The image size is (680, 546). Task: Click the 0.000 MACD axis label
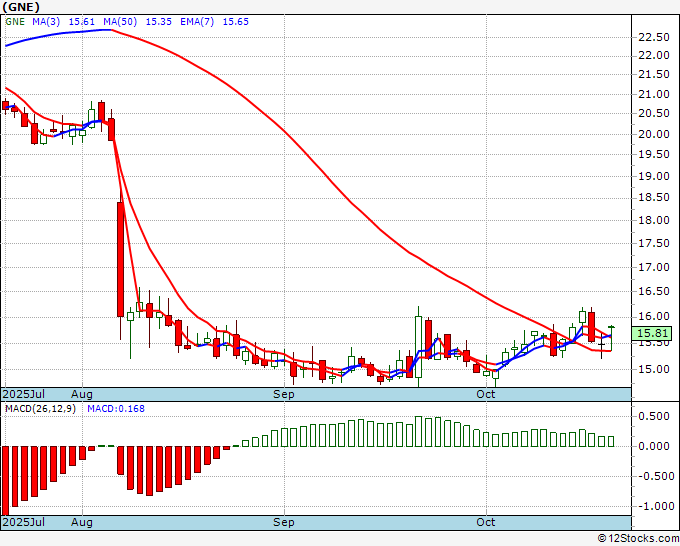click(654, 446)
